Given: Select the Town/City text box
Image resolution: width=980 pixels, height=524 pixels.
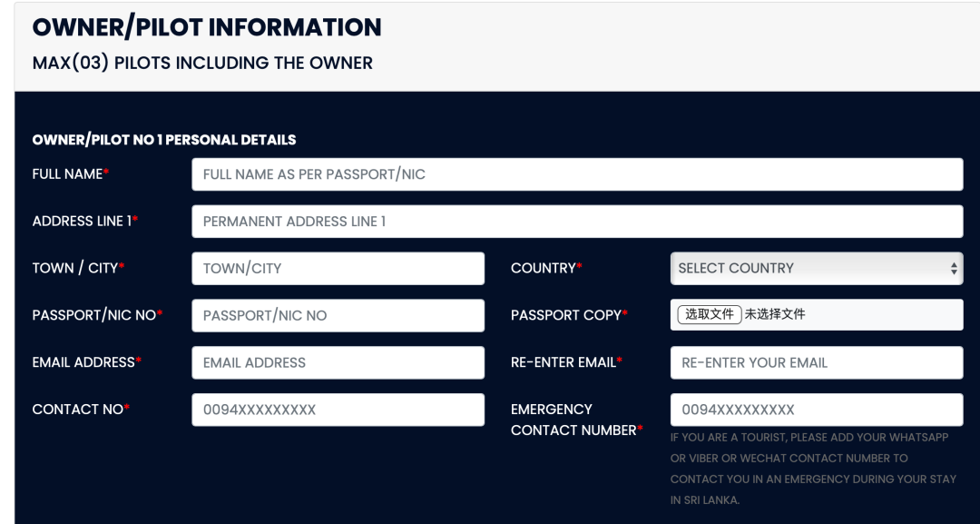Looking at the screenshot, I should pos(338,268).
